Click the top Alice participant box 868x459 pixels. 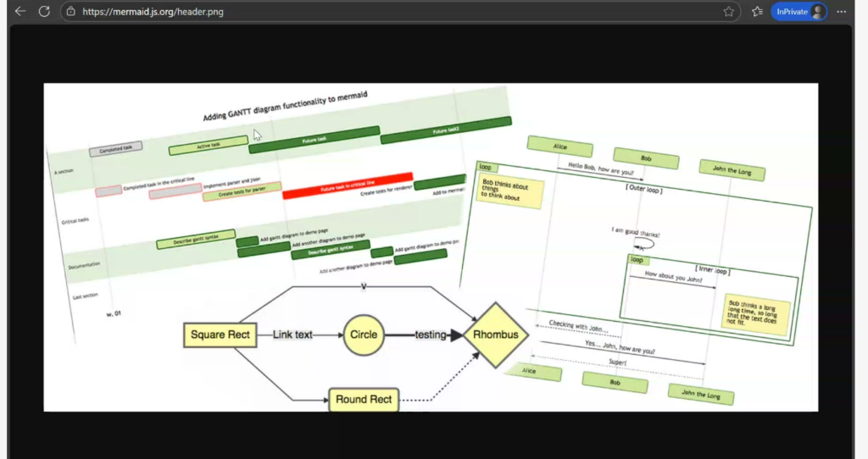(559, 147)
